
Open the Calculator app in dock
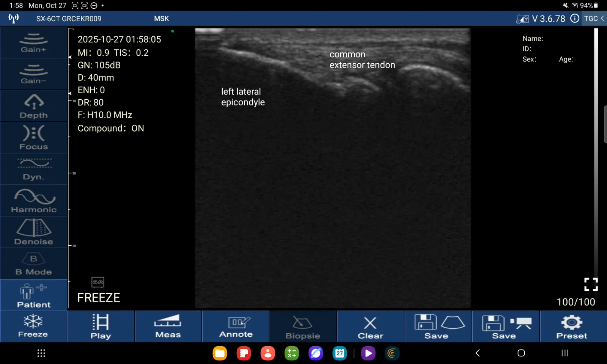[x=292, y=353]
